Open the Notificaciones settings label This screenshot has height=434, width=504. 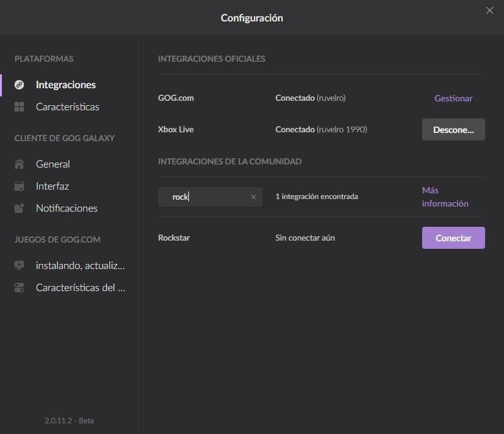point(67,208)
